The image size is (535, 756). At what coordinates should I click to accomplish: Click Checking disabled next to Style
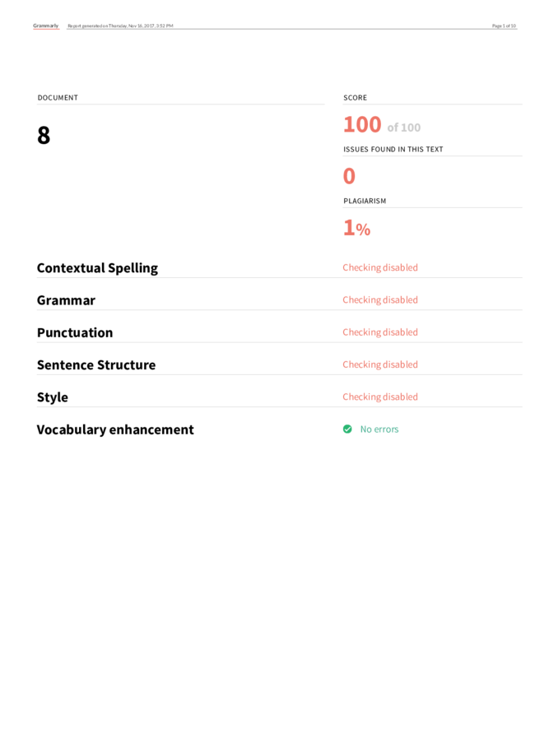click(380, 397)
